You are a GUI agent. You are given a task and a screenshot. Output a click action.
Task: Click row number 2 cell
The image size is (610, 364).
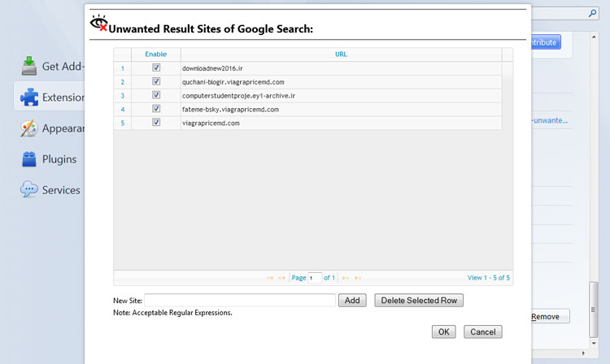123,82
